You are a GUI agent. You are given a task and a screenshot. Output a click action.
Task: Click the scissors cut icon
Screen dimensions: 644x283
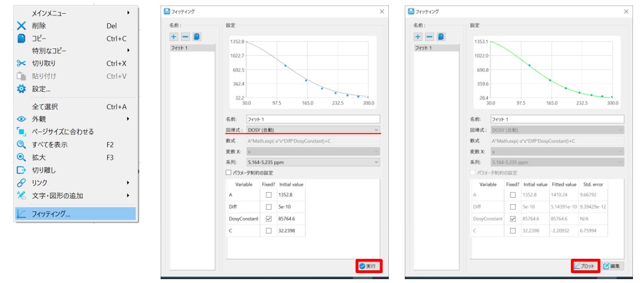click(21, 63)
